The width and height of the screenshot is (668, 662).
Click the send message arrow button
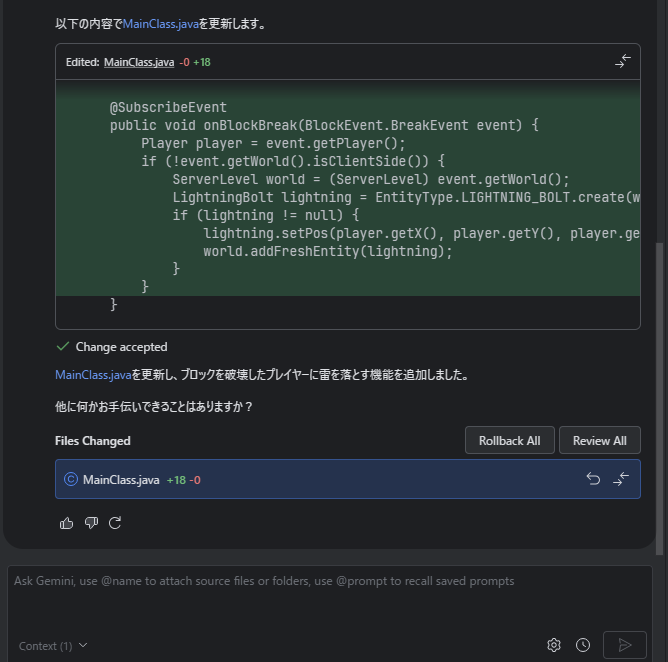pos(625,645)
